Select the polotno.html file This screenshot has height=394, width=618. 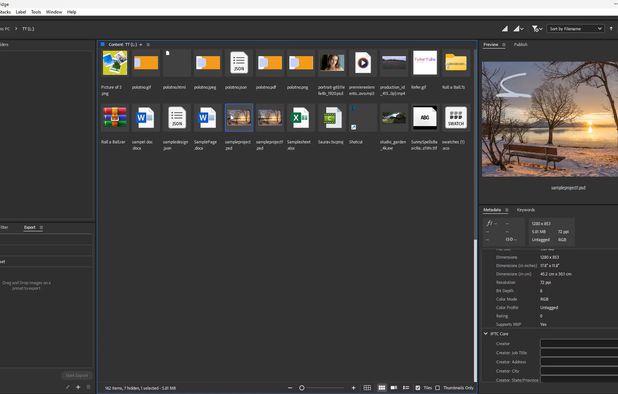click(177, 63)
